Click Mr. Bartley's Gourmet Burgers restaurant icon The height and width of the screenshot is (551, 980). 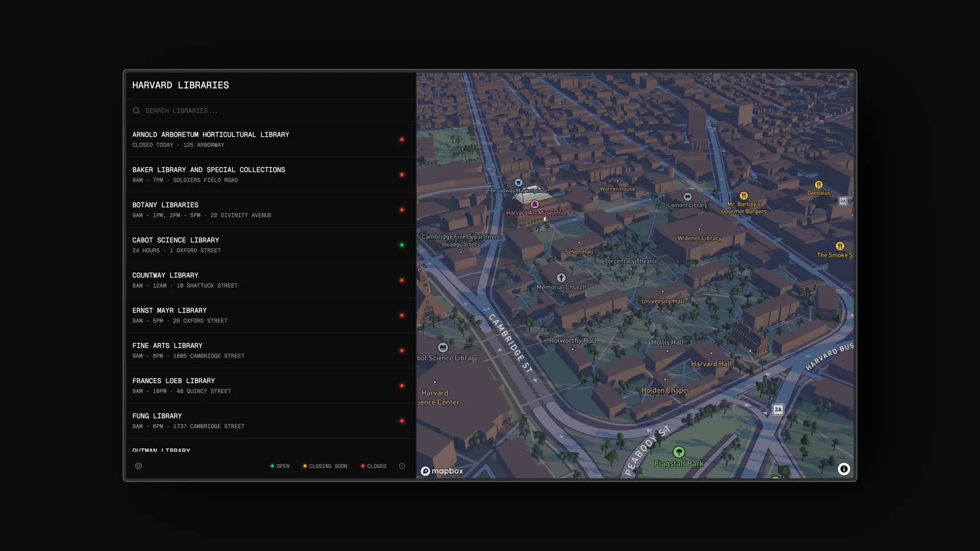(744, 195)
